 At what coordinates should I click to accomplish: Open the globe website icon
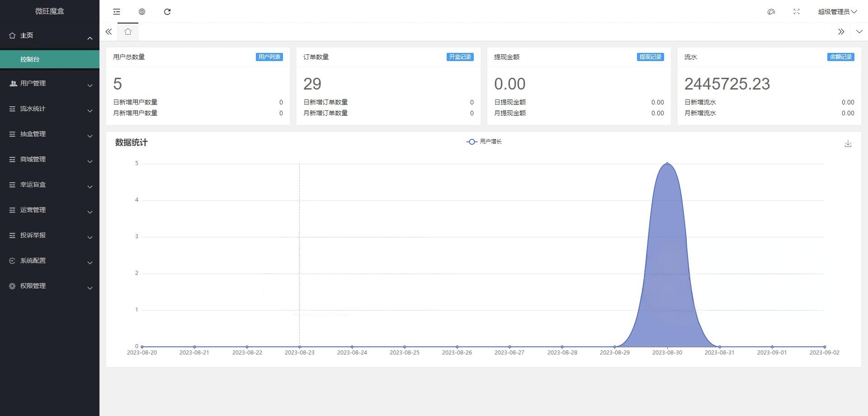pyautogui.click(x=142, y=12)
